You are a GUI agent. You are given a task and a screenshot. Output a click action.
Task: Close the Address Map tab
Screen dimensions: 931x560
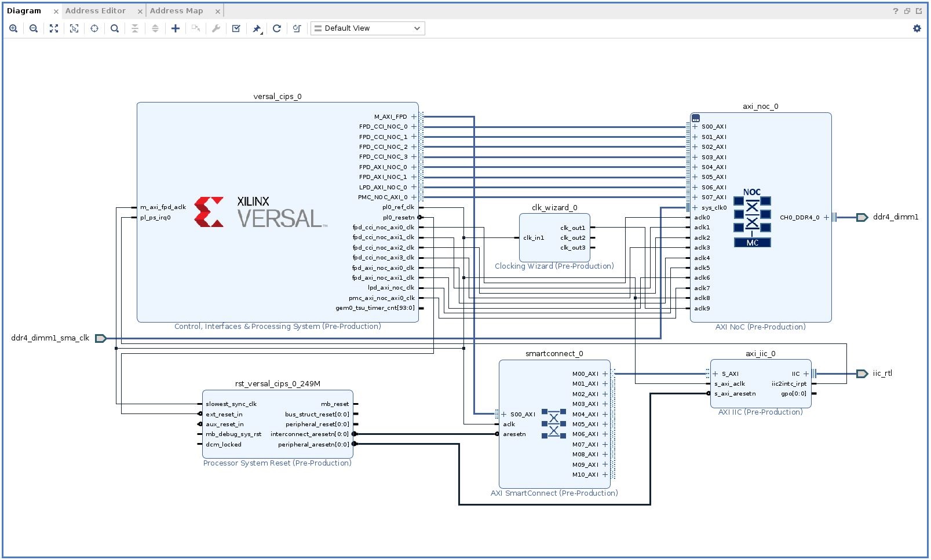218,12
